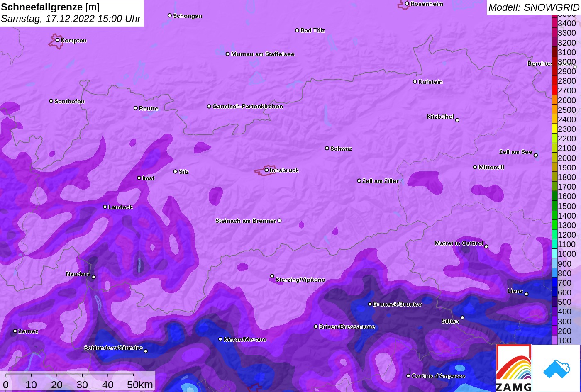Click the Modell: SNOWGRID label
This screenshot has height=392, width=581.
tap(534, 7)
